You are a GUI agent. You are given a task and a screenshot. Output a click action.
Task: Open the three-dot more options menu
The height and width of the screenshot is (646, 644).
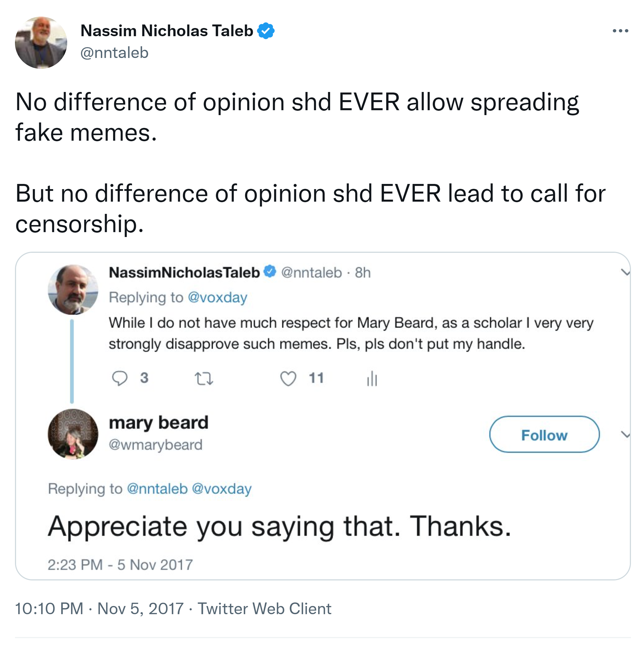(x=620, y=31)
